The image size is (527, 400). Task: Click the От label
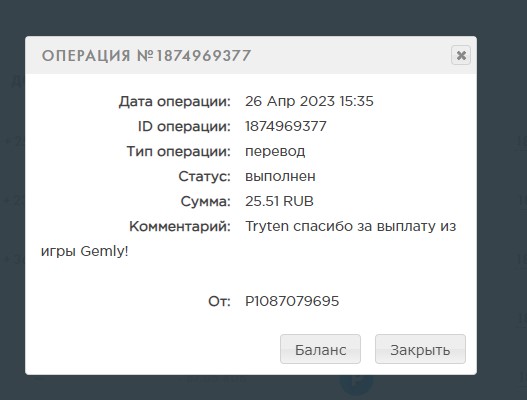[219, 302]
